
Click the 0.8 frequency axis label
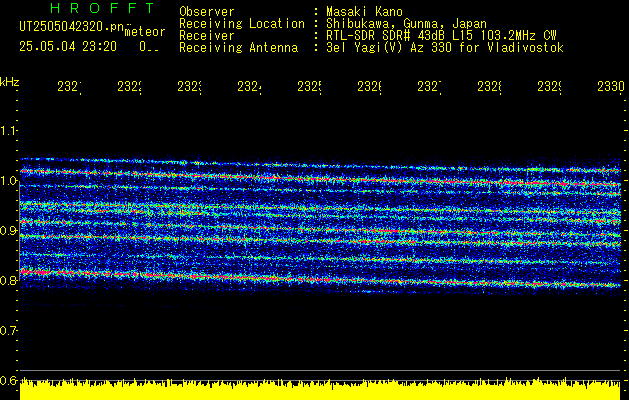pyautogui.click(x=8, y=280)
